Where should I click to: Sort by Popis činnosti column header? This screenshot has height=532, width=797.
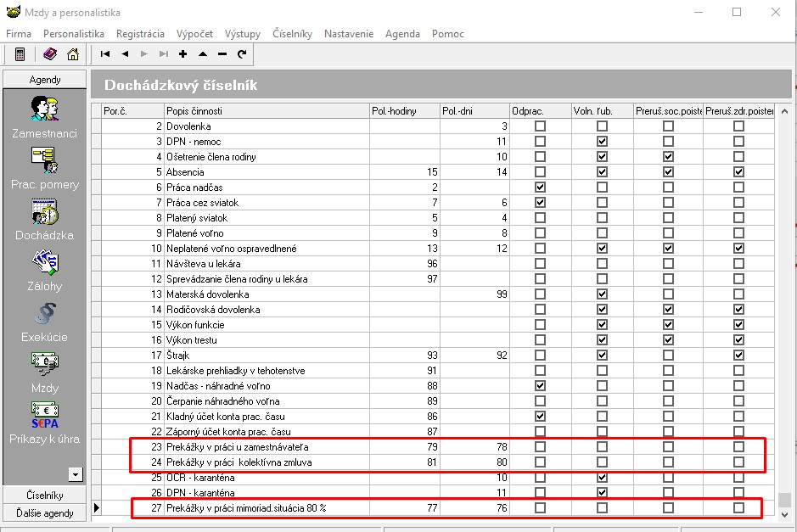(267, 111)
